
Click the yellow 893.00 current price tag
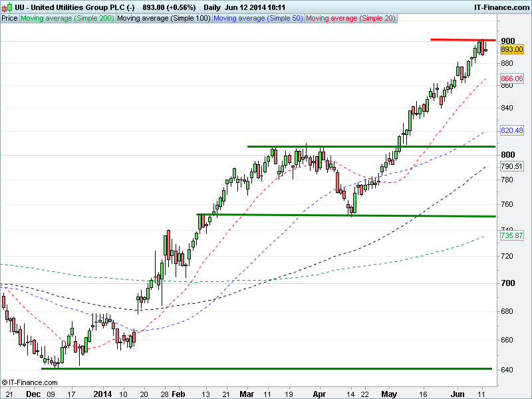(x=511, y=50)
